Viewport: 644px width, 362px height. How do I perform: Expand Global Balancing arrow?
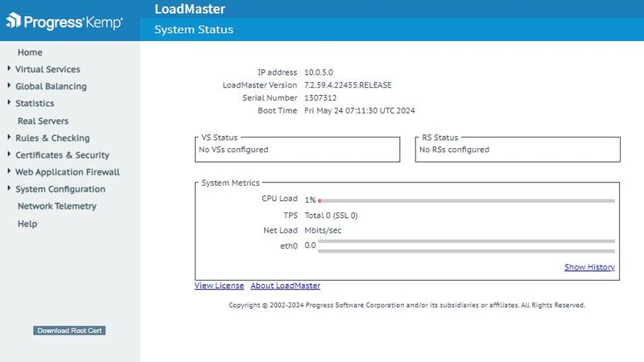pyautogui.click(x=9, y=85)
